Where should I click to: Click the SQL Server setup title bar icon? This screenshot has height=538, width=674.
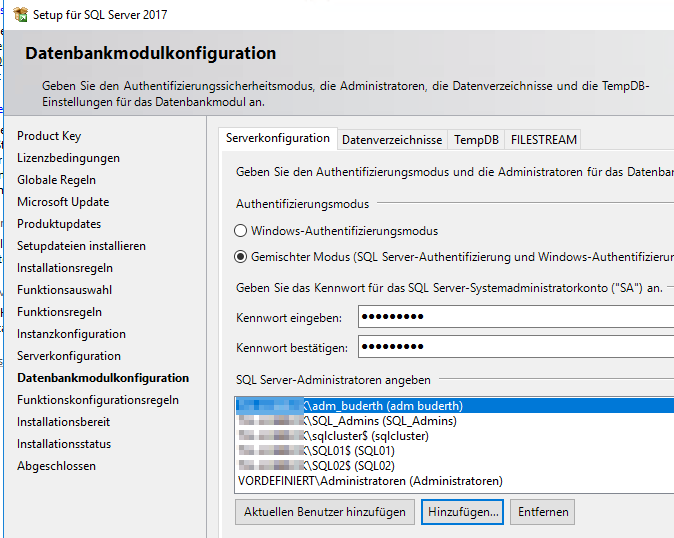coord(20,15)
